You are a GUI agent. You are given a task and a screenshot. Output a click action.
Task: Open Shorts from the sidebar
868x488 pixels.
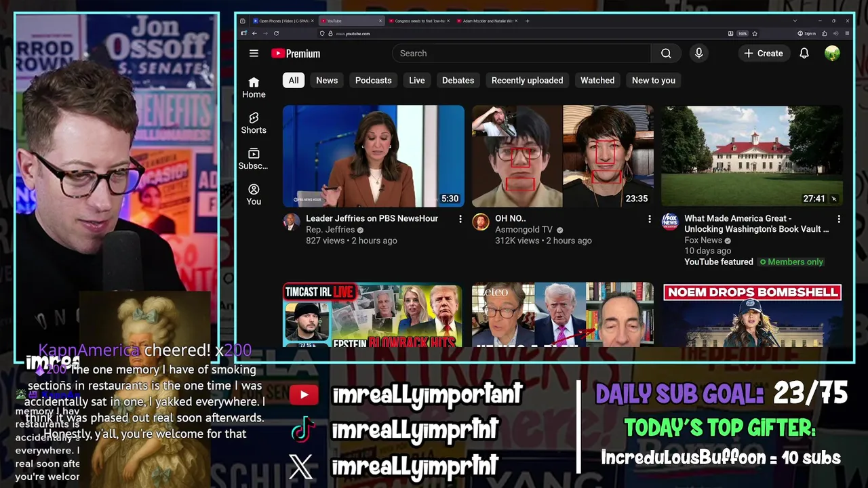pos(254,123)
